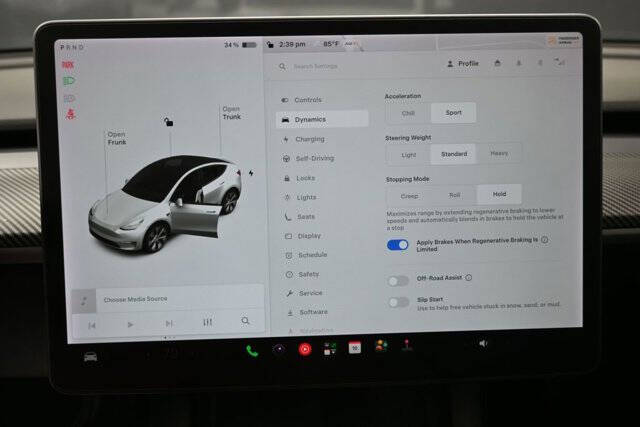Tap the HomeLink garage icon in the header

click(498, 63)
